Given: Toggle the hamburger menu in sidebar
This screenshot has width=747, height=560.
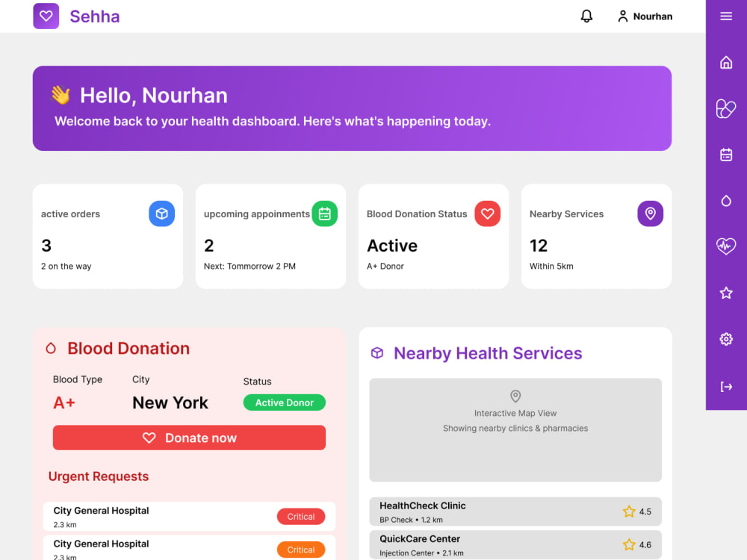Looking at the screenshot, I should click(725, 16).
